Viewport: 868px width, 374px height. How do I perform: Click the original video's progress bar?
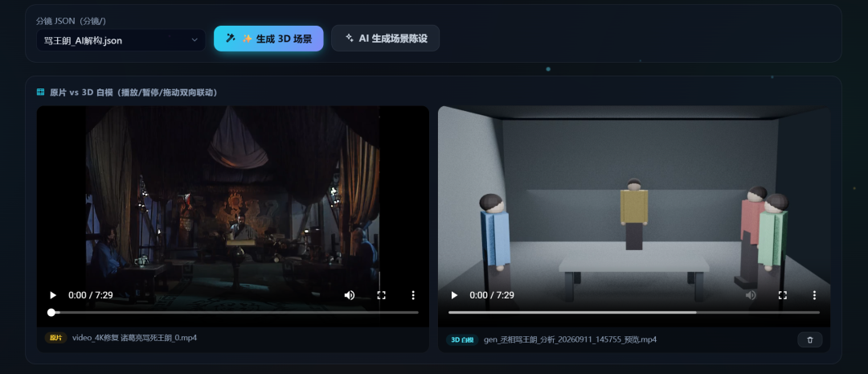pos(235,313)
